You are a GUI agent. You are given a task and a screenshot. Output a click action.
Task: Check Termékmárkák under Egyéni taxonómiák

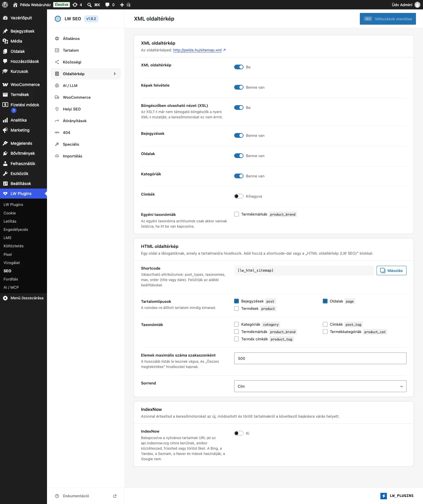point(236,214)
